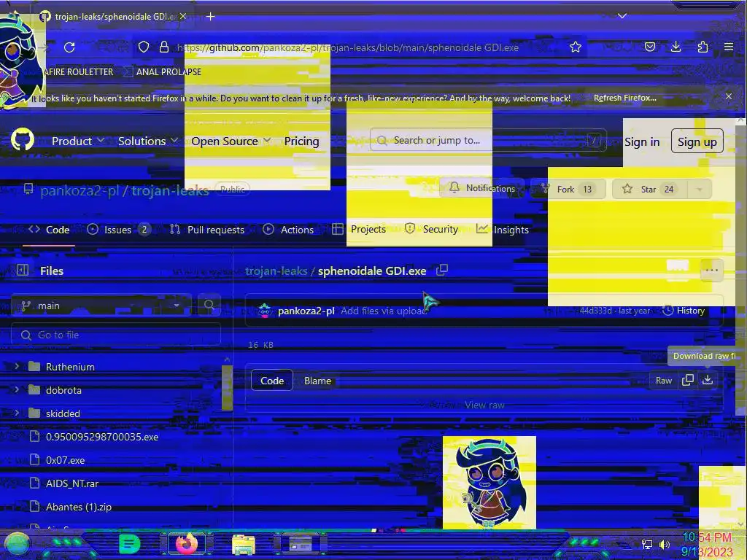Copy raw file icon
Image resolution: width=747 pixels, height=560 pixels.
click(687, 380)
